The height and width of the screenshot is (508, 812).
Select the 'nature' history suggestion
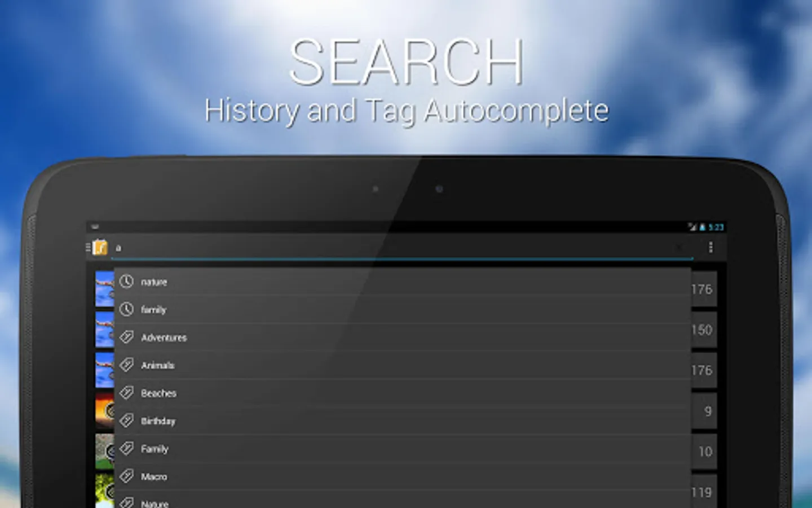[x=403, y=282]
